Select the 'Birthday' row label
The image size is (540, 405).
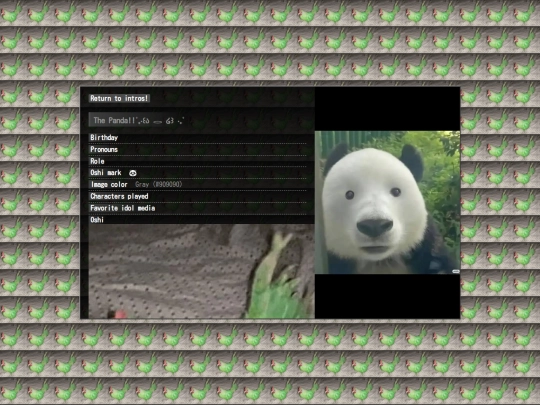104,138
